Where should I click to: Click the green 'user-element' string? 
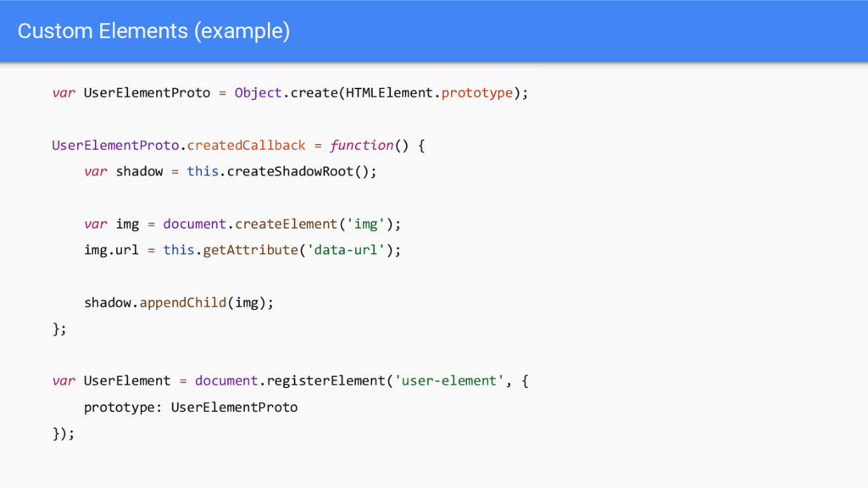449,380
